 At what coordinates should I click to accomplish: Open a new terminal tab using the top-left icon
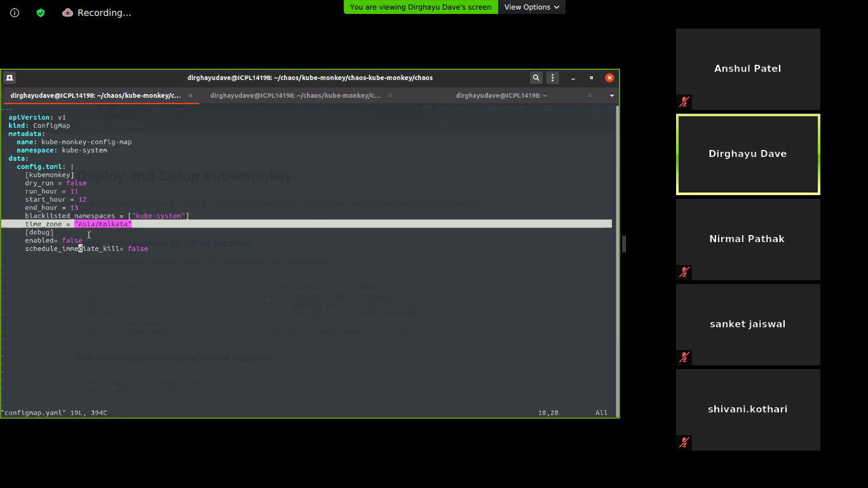tap(10, 78)
